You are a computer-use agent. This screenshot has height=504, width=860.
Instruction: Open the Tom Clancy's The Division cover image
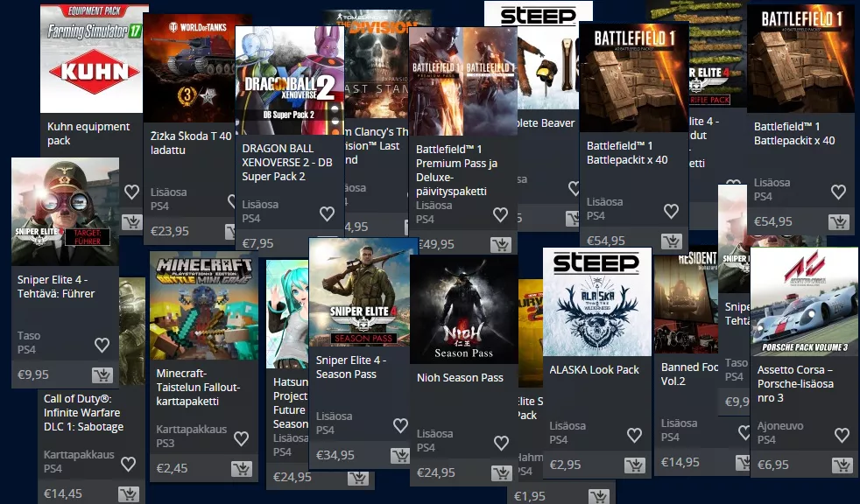pos(377,66)
